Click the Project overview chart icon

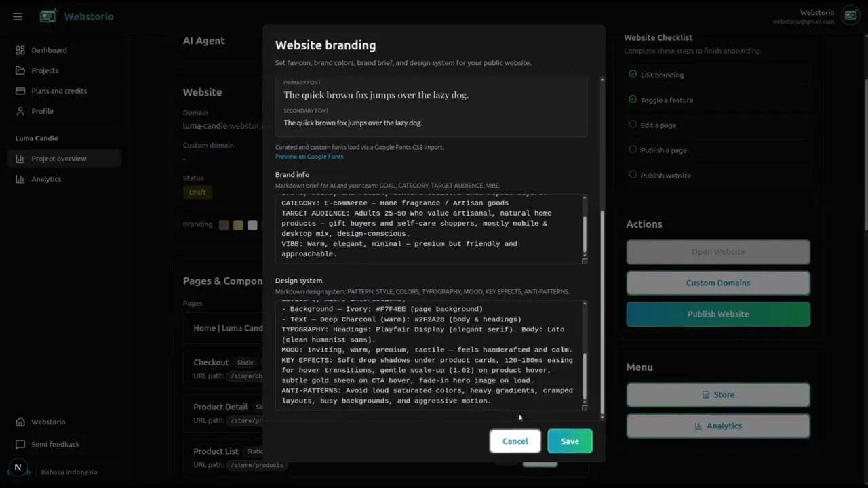[20, 159]
